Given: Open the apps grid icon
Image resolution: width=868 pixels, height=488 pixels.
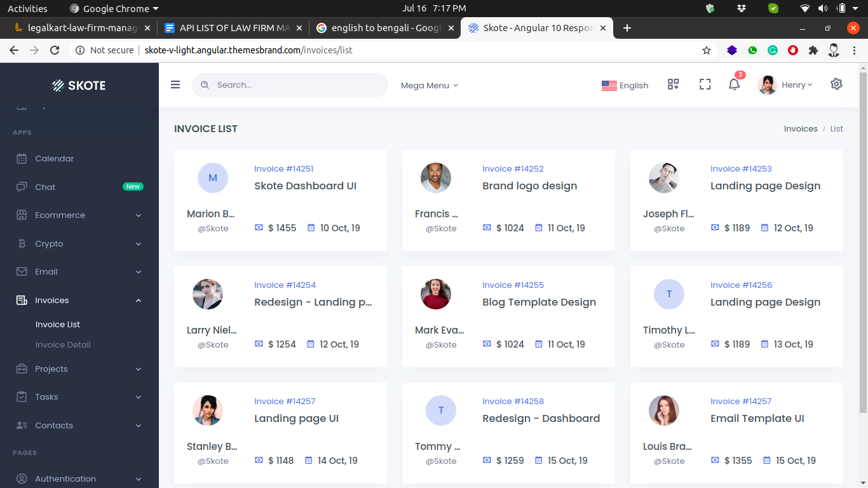Looking at the screenshot, I should click(x=674, y=85).
